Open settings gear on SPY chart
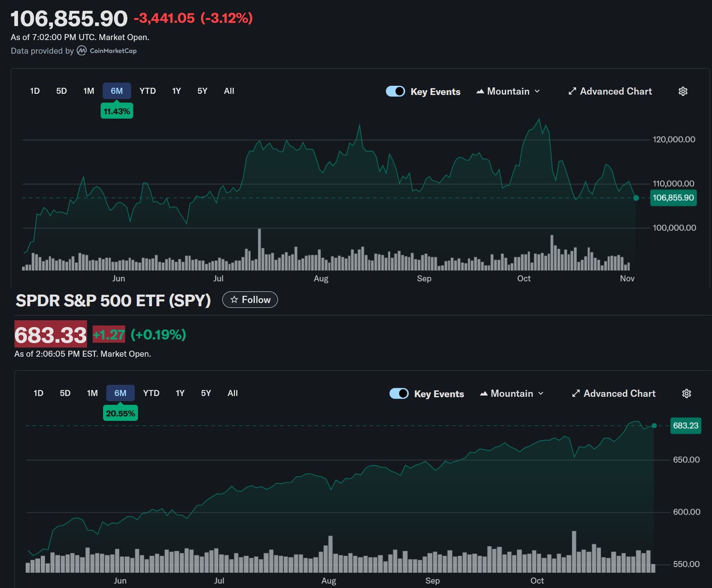This screenshot has height=588, width=712. tap(686, 394)
